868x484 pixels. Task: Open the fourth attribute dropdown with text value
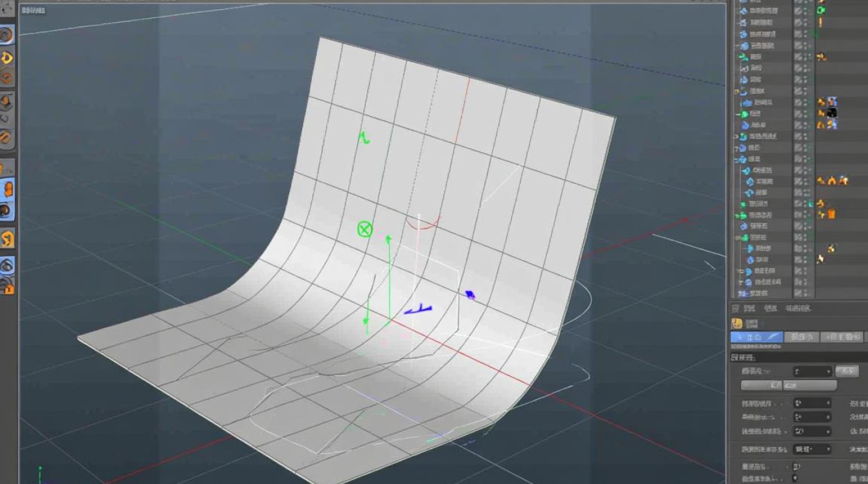812,449
